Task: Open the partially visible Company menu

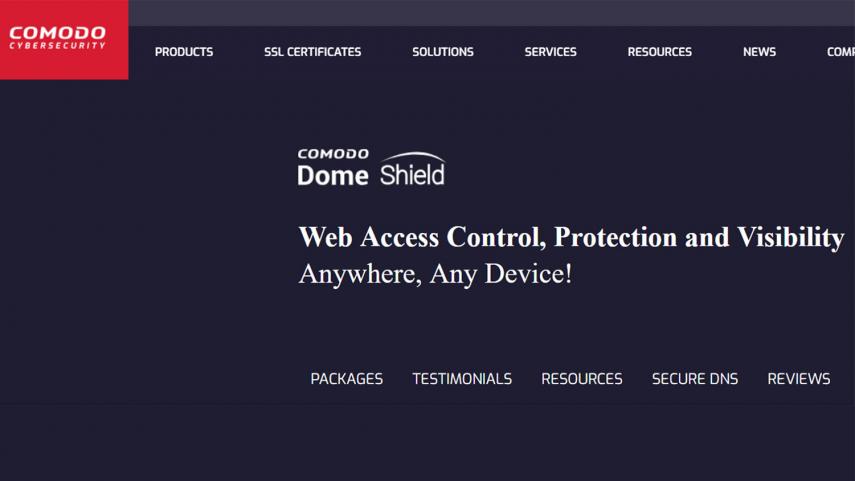Action: point(841,52)
